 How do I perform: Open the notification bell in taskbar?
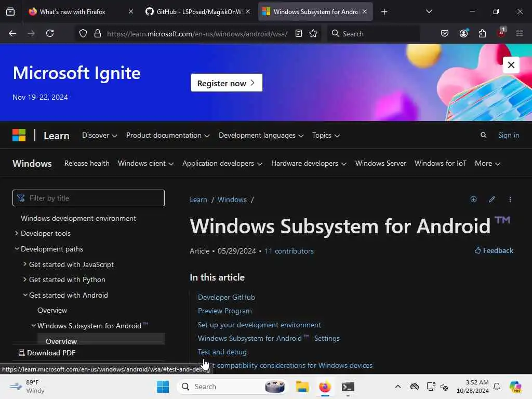(x=497, y=387)
